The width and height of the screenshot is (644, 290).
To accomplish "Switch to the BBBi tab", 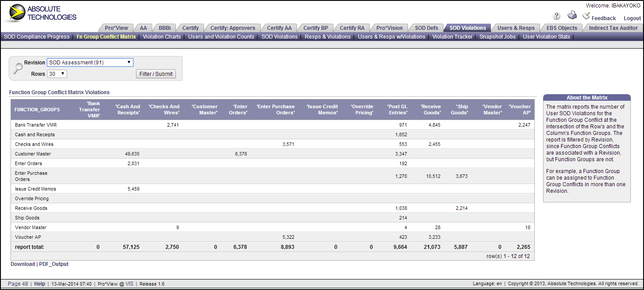I will (x=165, y=28).
